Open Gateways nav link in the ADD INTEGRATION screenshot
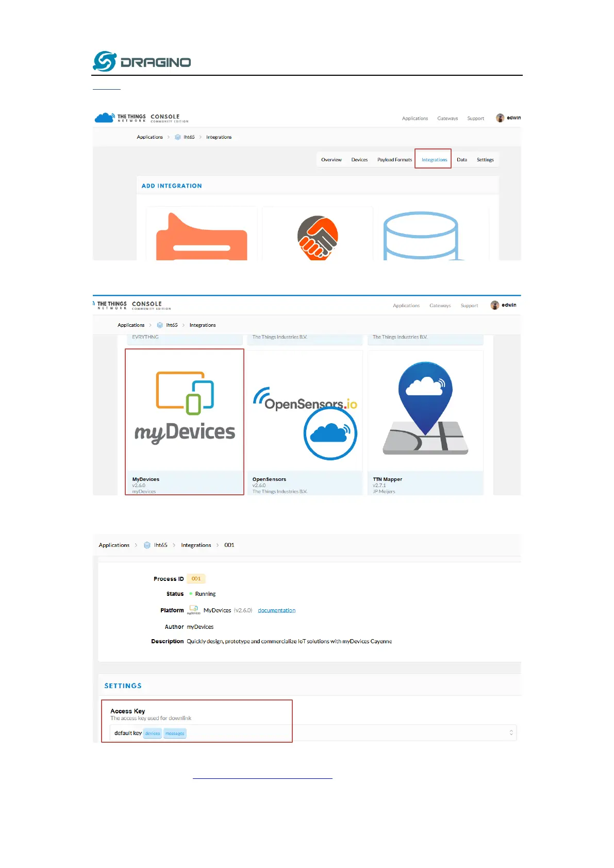Screen dimensions: 614x868 [x=447, y=119]
